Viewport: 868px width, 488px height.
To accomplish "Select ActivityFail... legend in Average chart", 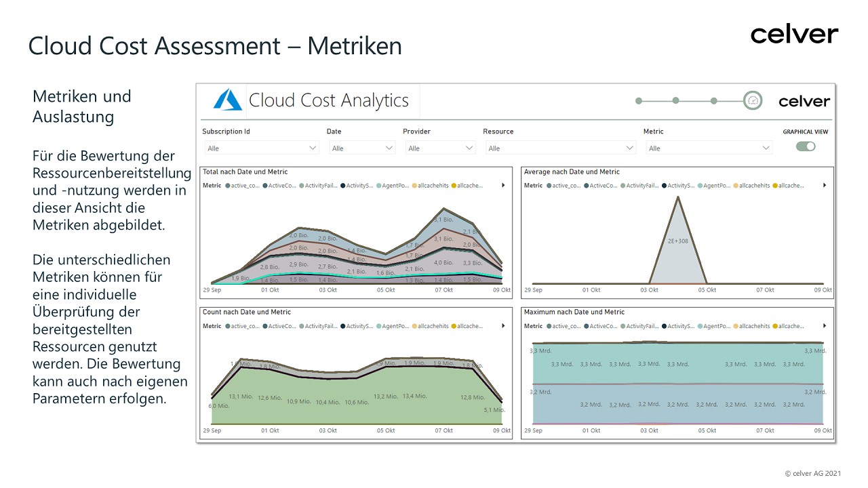I will tap(639, 186).
